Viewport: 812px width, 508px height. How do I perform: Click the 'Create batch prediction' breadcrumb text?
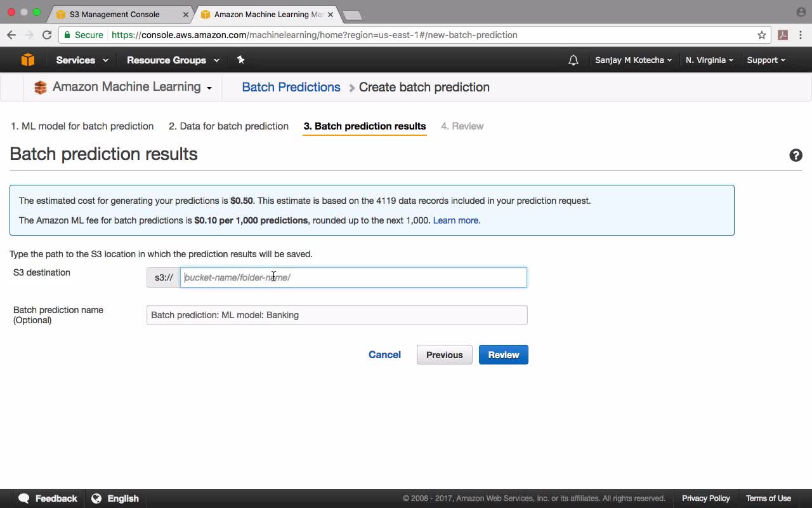click(424, 88)
